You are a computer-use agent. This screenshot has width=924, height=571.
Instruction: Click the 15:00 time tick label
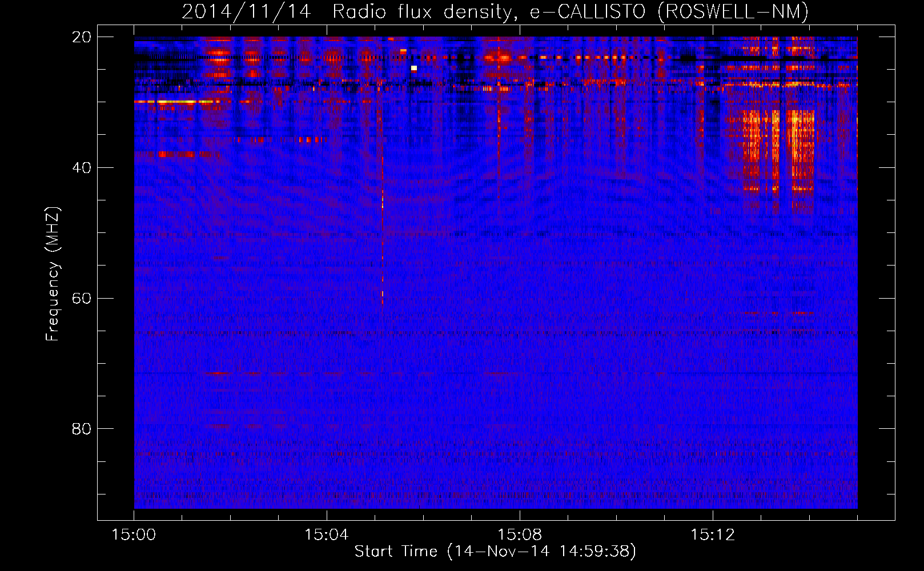click(134, 535)
